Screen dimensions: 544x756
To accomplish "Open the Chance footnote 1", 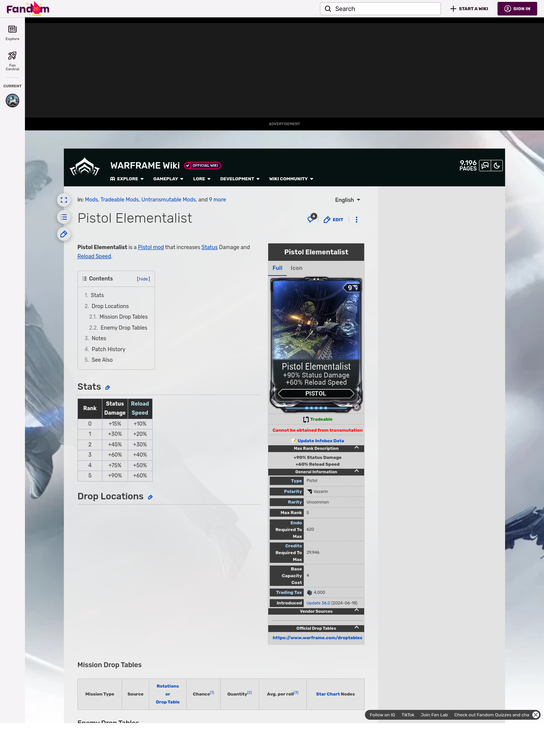I will click(x=212, y=692).
